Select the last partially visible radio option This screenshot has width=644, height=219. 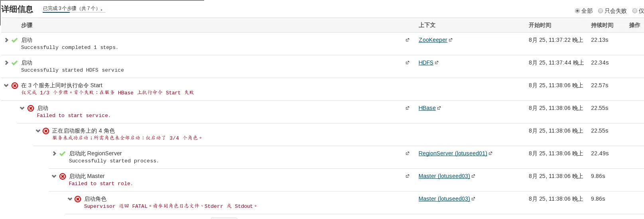coord(635,11)
